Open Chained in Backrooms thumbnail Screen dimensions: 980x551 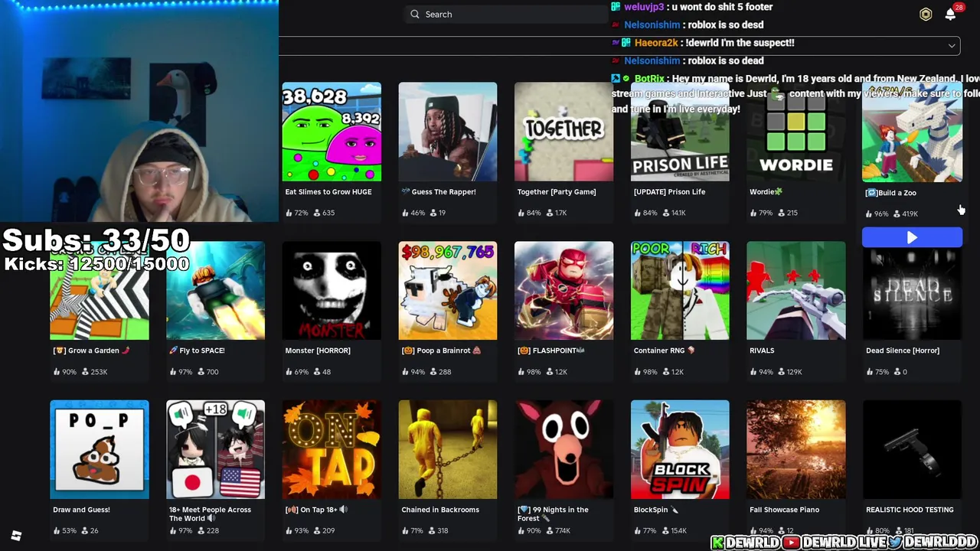tap(448, 449)
